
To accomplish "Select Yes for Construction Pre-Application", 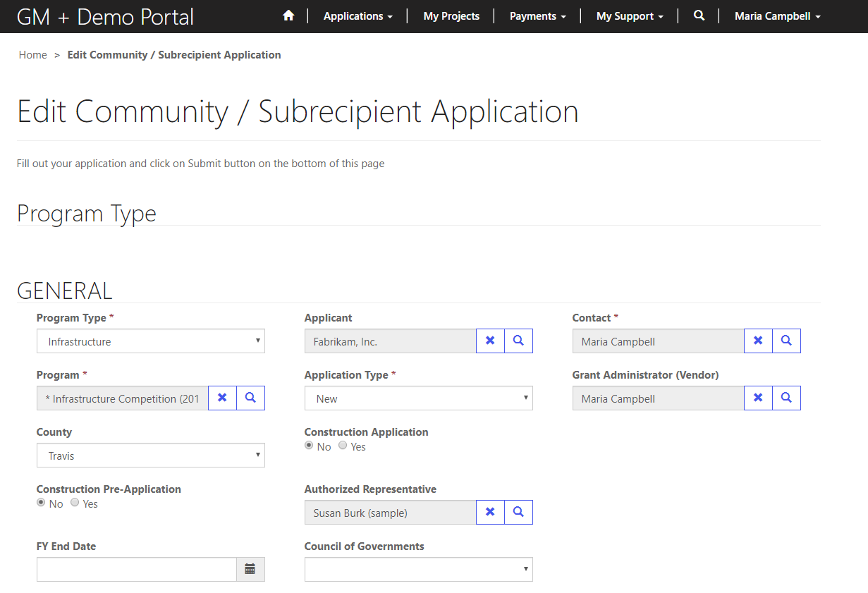I will pos(75,503).
